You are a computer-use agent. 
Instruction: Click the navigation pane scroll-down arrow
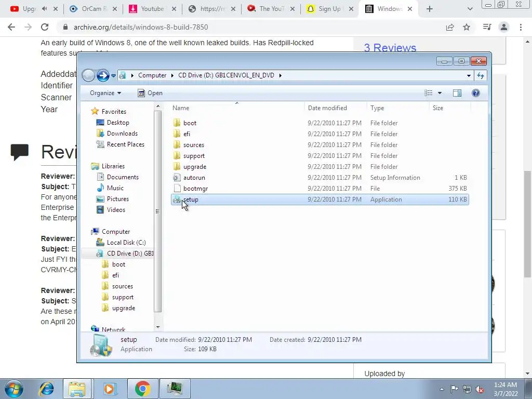[158, 327]
